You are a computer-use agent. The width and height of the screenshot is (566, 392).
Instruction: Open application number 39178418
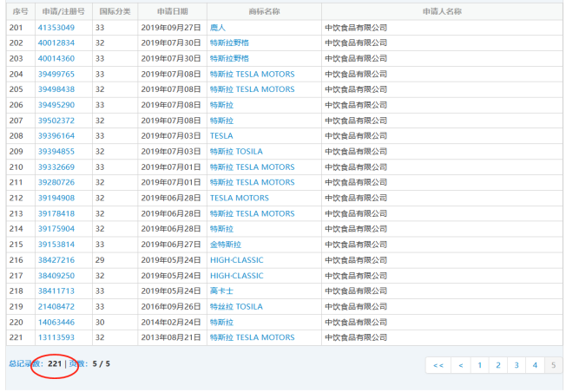point(56,213)
